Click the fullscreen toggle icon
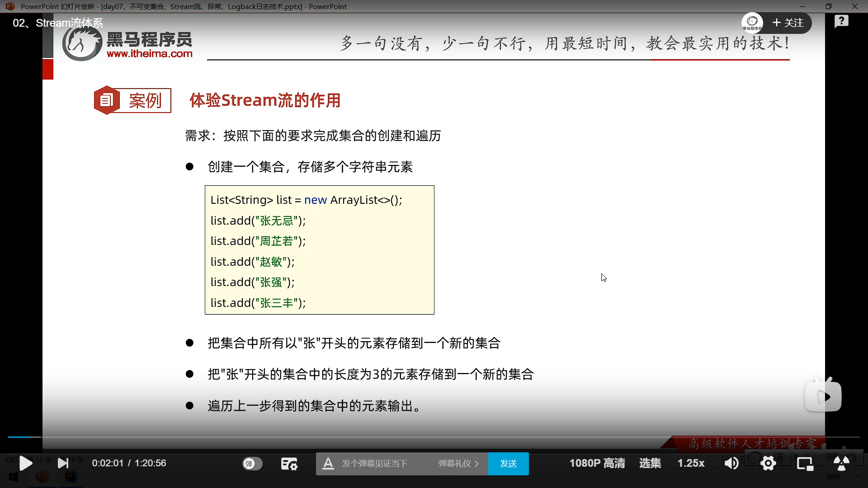Screen dimensions: 868x488 coord(841,463)
